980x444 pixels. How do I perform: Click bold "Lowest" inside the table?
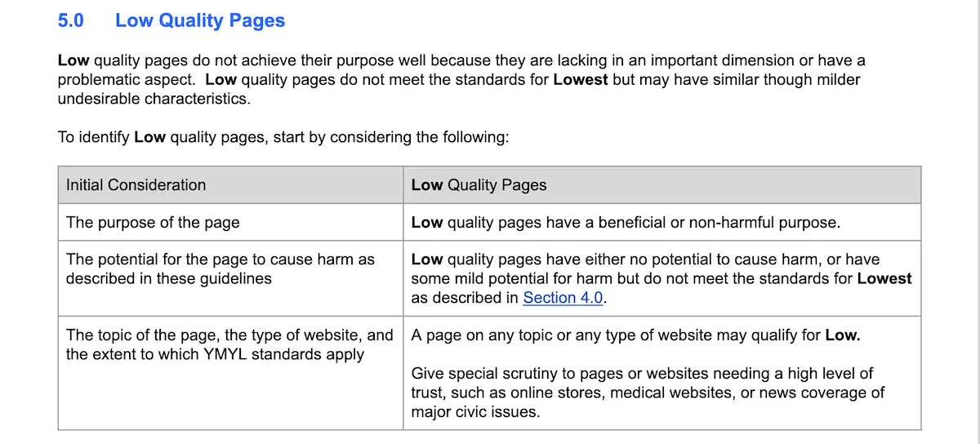coord(884,279)
